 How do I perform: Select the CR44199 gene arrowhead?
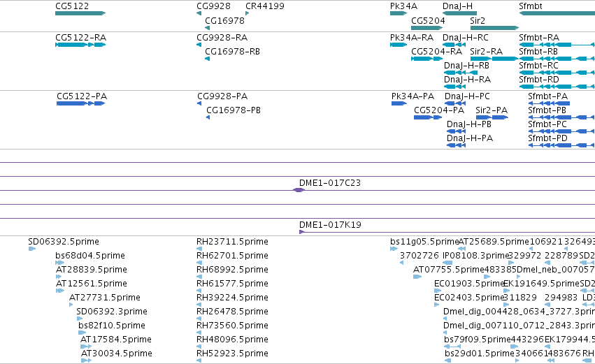click(248, 13)
